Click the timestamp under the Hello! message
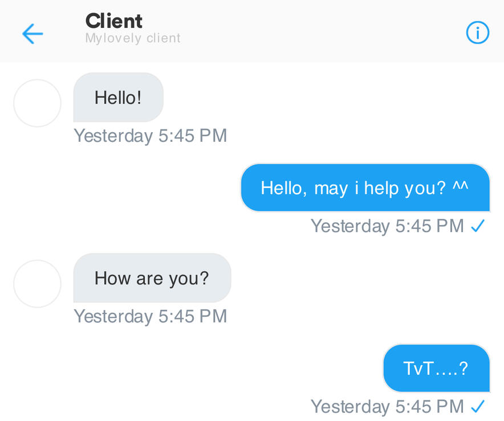Viewport: 504px width, 421px height. (x=151, y=136)
